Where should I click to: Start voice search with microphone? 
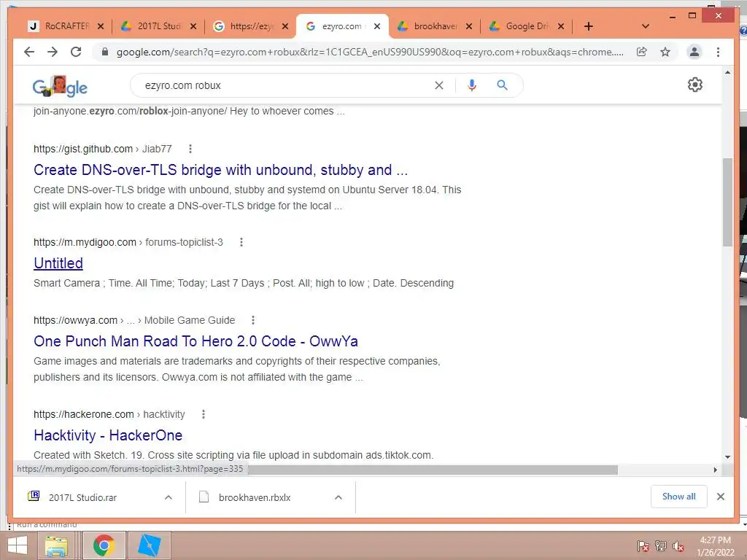(x=472, y=85)
